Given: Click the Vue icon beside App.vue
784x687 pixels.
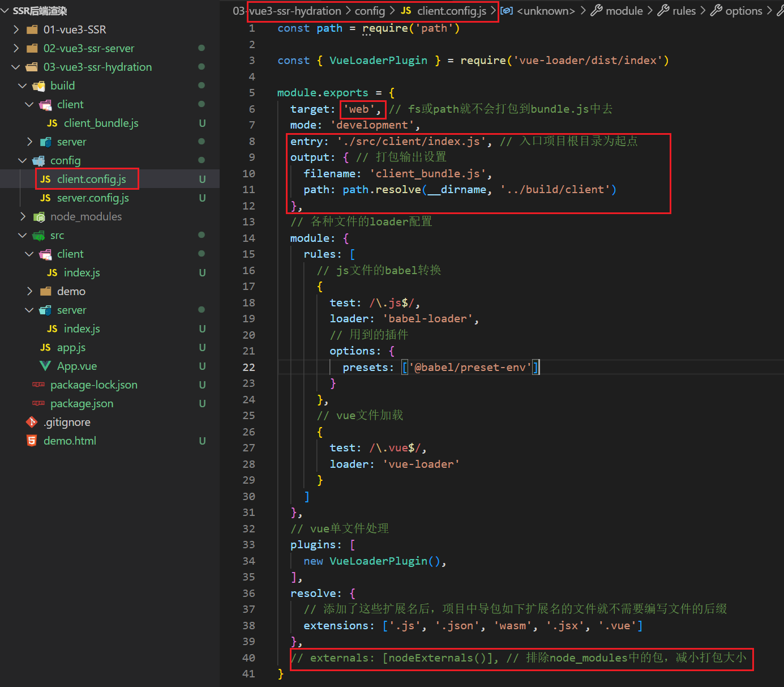Looking at the screenshot, I should [x=45, y=366].
